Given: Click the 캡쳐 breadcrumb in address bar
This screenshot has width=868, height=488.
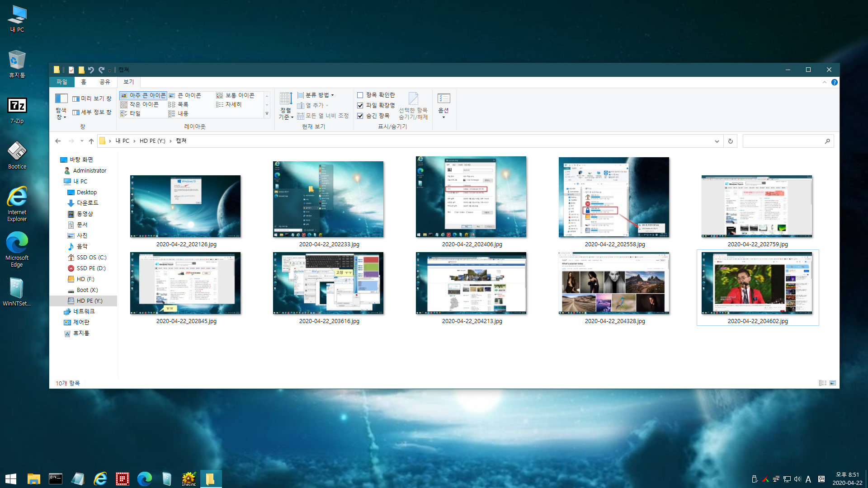Looking at the screenshot, I should click(x=181, y=141).
